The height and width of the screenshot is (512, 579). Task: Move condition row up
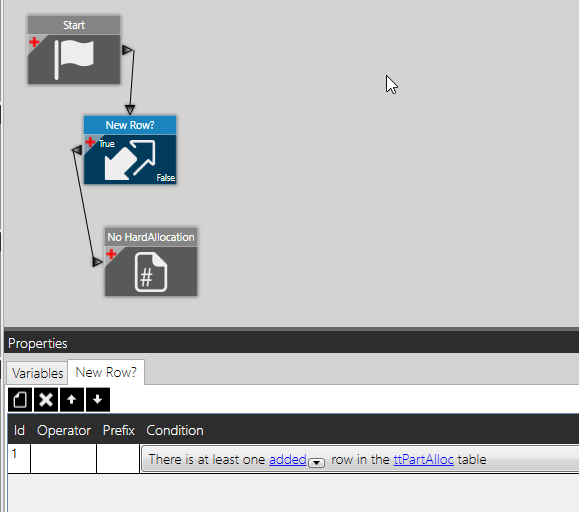72,399
